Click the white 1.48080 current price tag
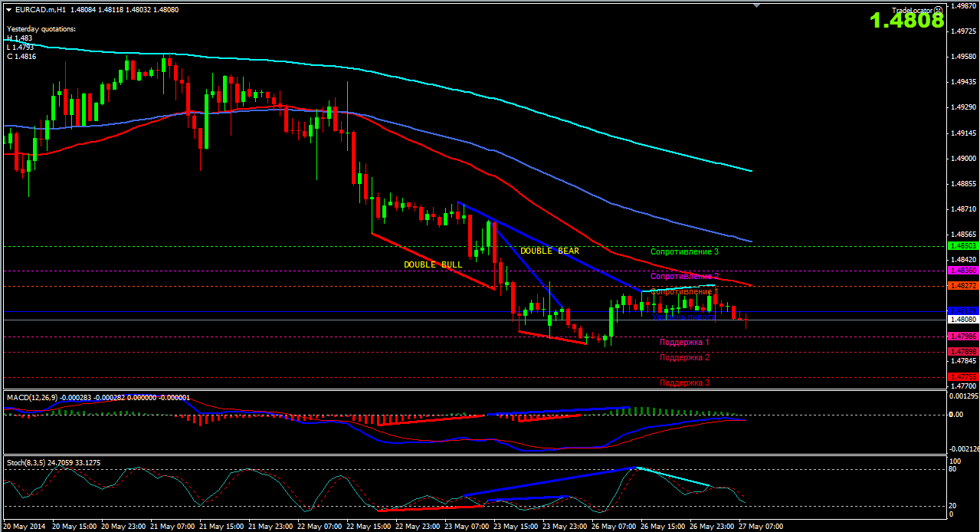 tap(962, 319)
